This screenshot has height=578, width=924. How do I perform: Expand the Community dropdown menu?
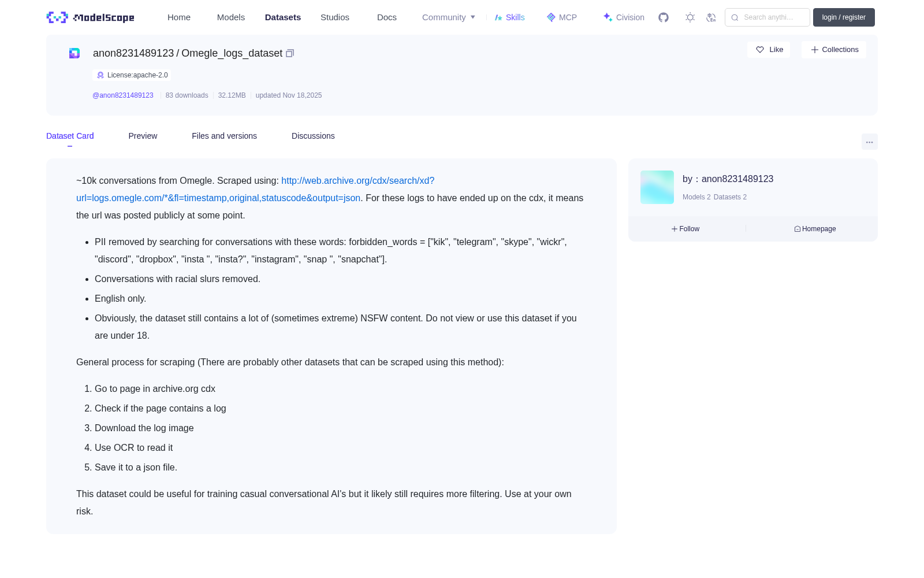point(449,17)
